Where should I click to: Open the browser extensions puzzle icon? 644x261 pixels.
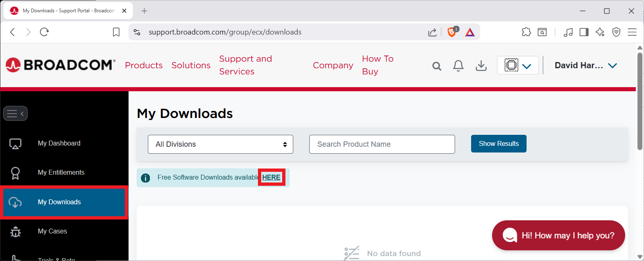tap(526, 32)
